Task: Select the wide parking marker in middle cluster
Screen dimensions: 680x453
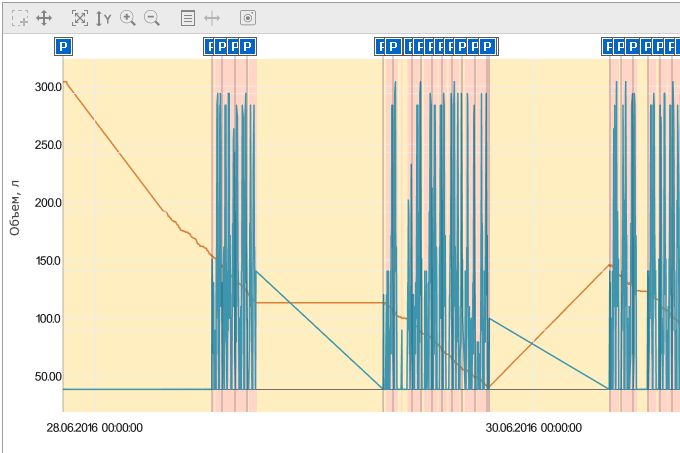Action: [x=394, y=46]
